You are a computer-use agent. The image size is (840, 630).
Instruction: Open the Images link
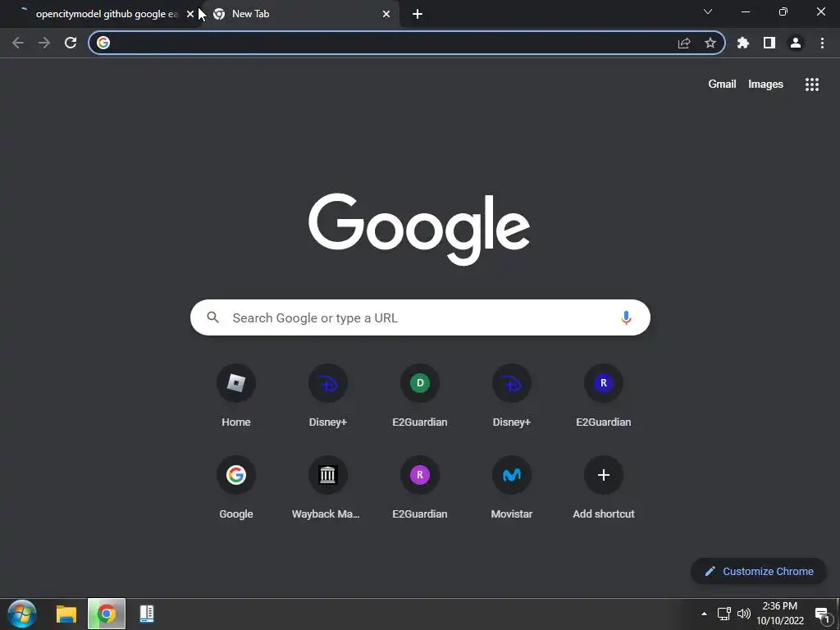(765, 84)
